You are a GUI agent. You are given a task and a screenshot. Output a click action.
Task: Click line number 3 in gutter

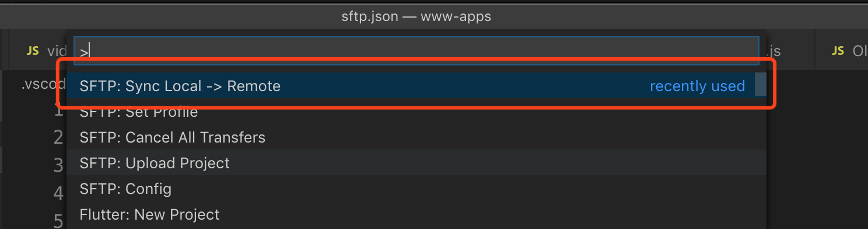tap(58, 165)
